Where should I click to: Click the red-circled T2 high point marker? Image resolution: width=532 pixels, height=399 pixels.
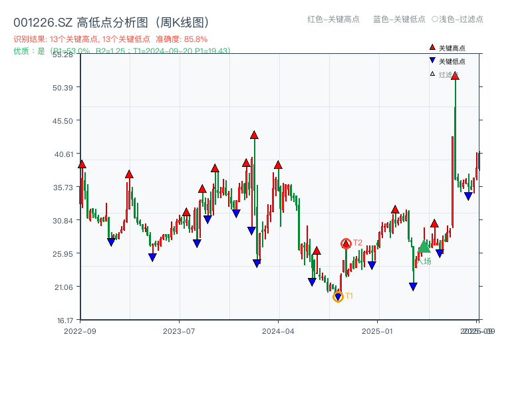346,242
